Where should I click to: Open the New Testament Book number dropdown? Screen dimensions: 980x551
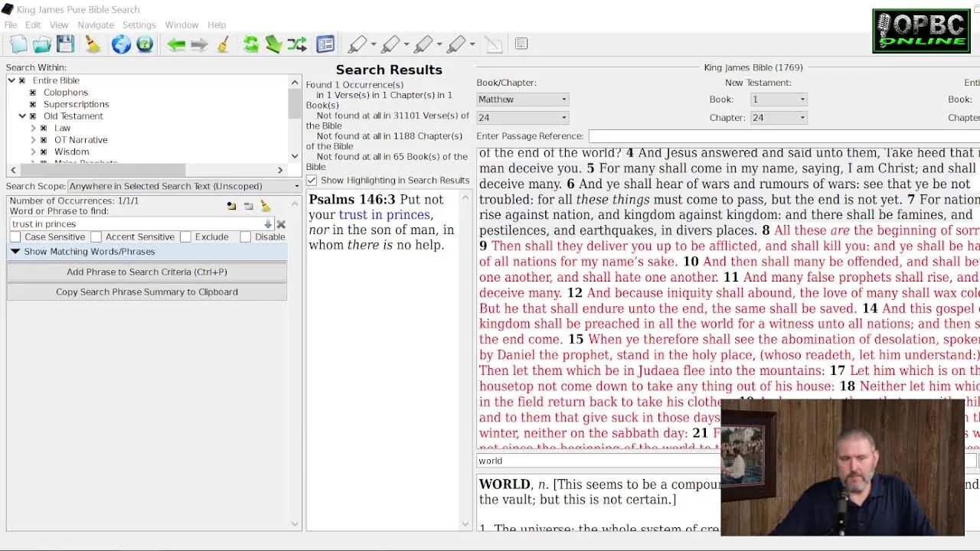[779, 99]
